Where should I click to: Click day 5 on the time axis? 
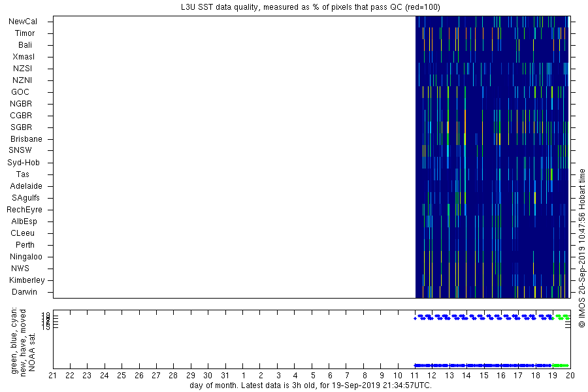pos(313,376)
